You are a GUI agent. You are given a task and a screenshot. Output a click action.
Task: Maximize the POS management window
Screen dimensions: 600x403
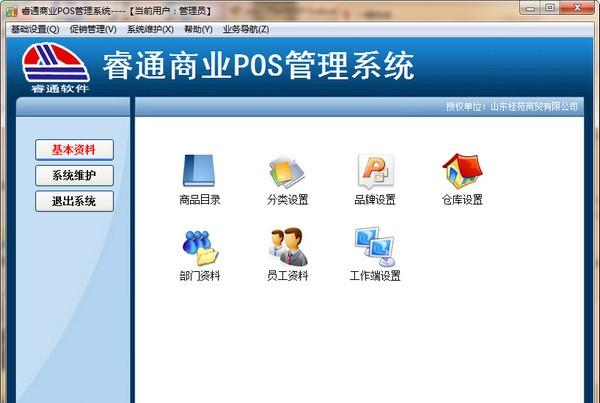(550, 8)
